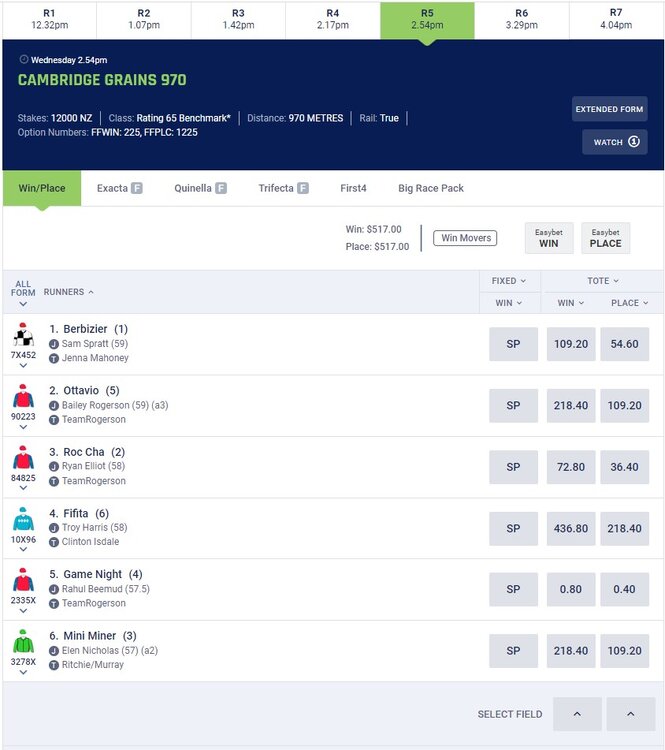Select tote win odds 72.80 for Roc Cha
Image resolution: width=665 pixels, height=750 pixels.
pyautogui.click(x=572, y=467)
